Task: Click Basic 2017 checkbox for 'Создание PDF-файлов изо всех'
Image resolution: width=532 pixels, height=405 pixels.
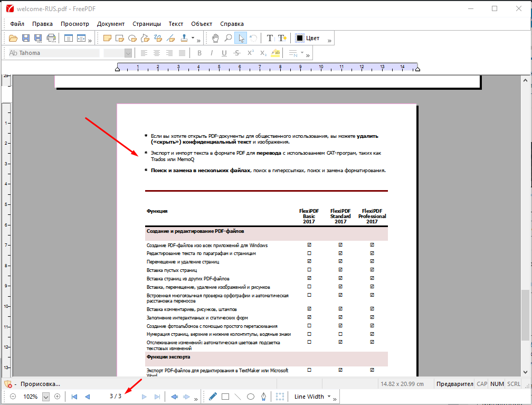Action: pyautogui.click(x=309, y=245)
